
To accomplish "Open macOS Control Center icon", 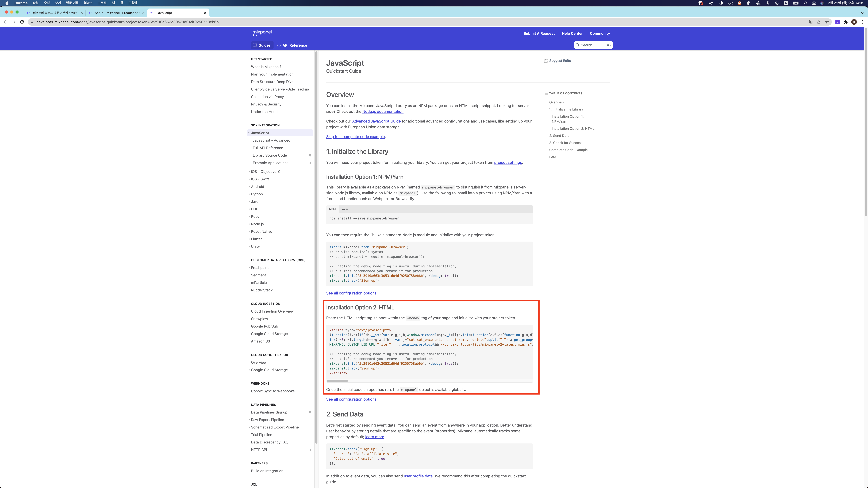I will 814,3.
